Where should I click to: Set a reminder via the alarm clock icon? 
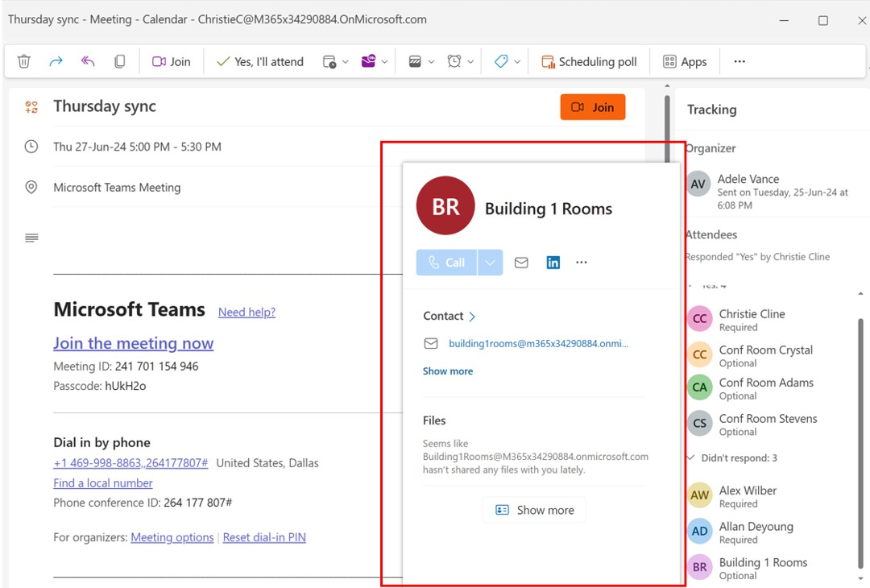tap(454, 61)
